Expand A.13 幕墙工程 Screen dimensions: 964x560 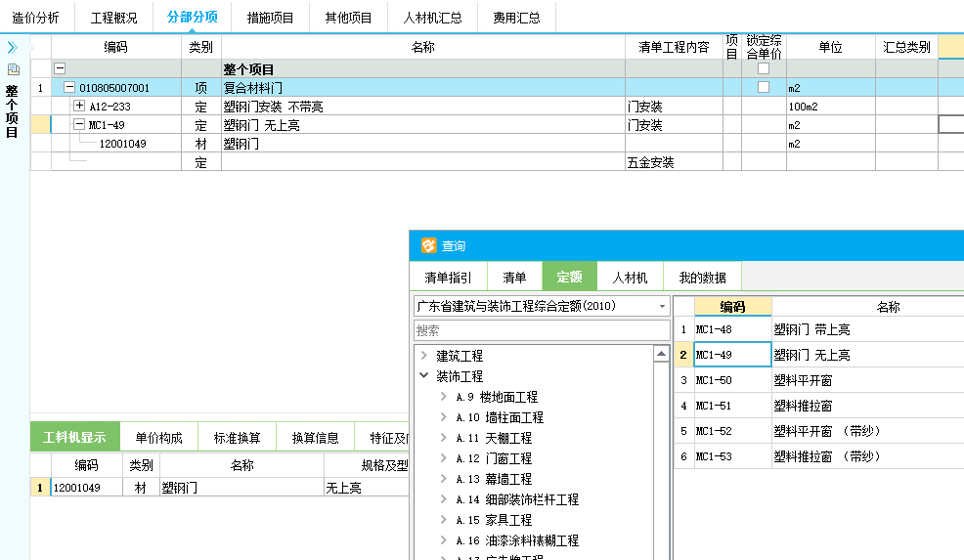point(443,478)
